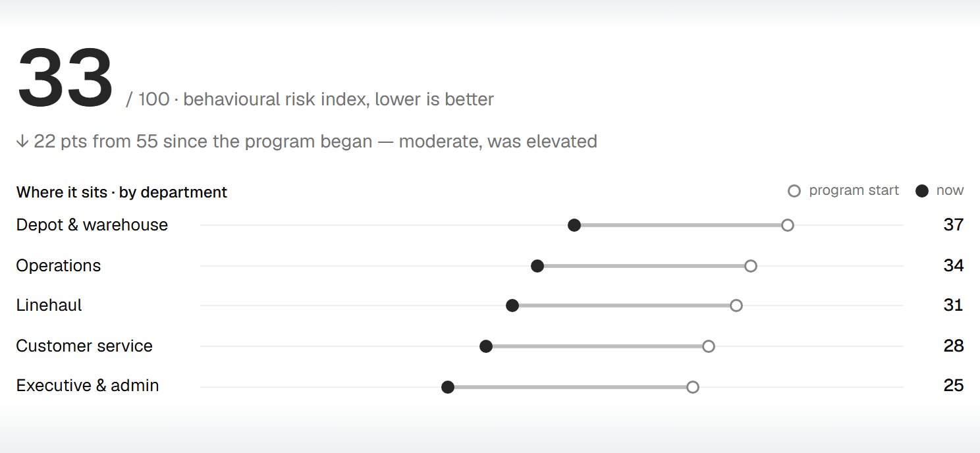The image size is (980, 453).
Task: Select the Operations program start hollow marker
Action: tap(751, 266)
